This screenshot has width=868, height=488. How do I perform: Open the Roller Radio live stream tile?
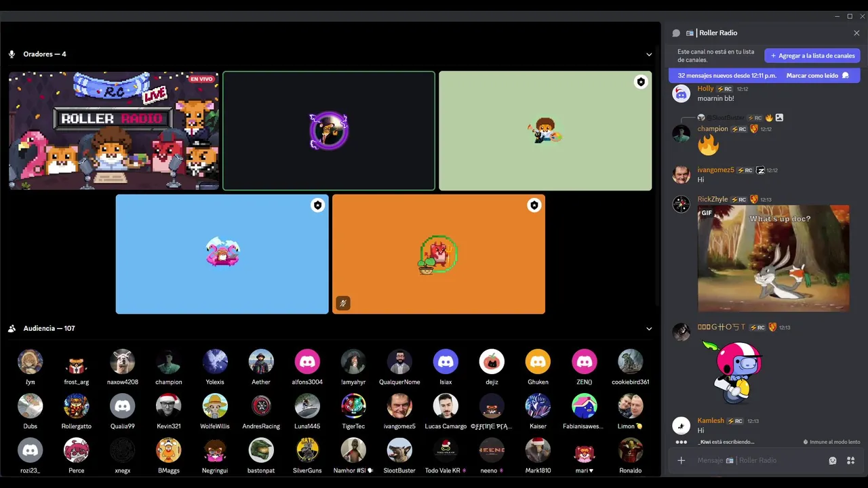point(114,131)
